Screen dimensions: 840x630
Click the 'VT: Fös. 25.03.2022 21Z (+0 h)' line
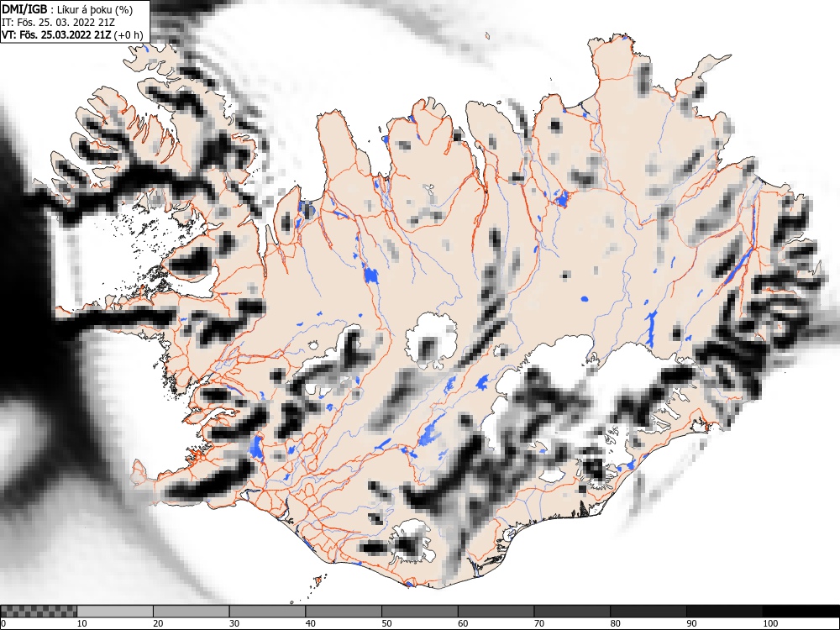pos(72,34)
